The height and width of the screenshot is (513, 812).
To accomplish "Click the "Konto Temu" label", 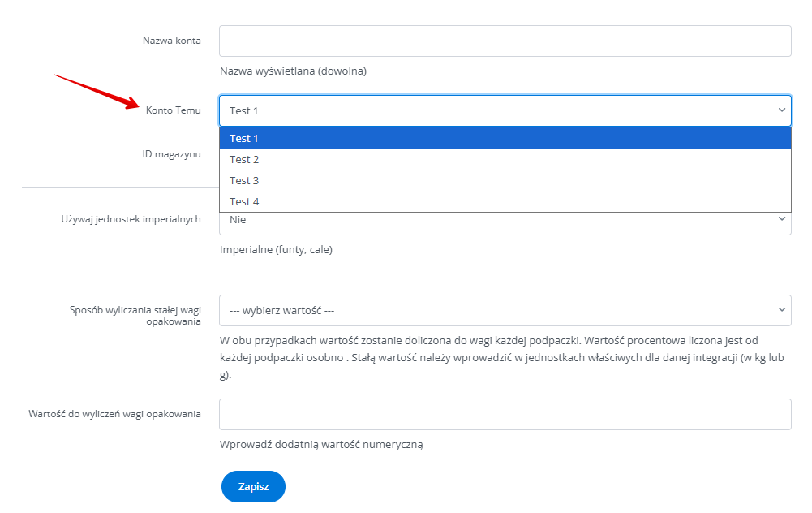I will click(173, 110).
